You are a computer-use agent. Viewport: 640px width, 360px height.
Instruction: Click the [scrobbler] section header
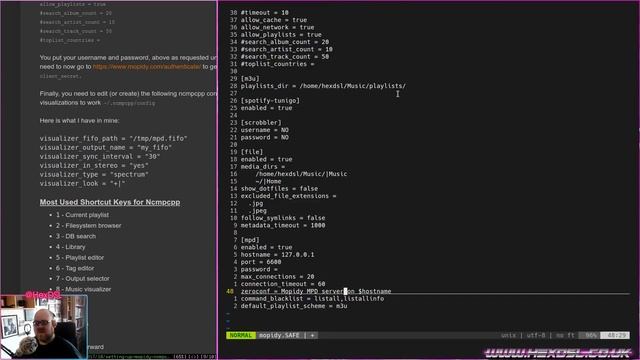261,122
